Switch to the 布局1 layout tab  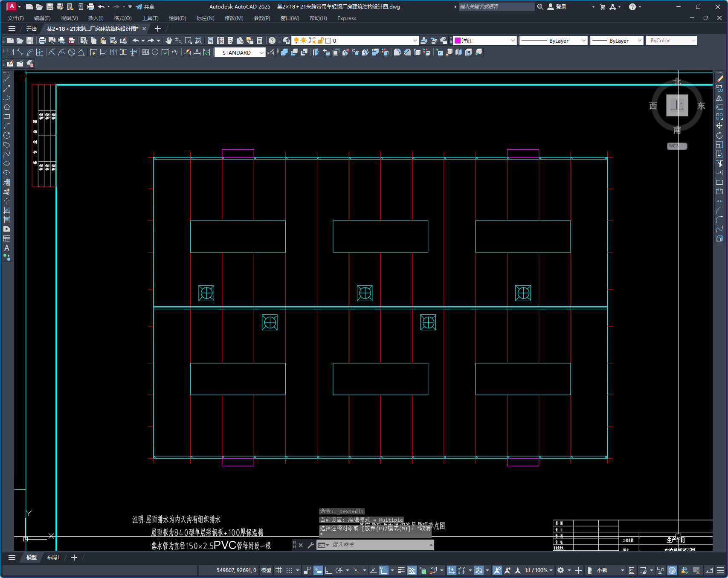click(x=53, y=558)
